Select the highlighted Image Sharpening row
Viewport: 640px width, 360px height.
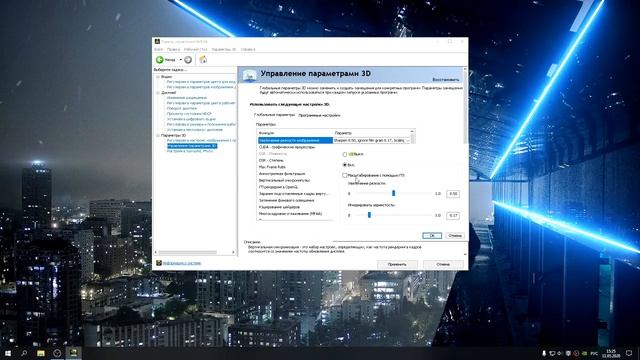click(x=295, y=140)
